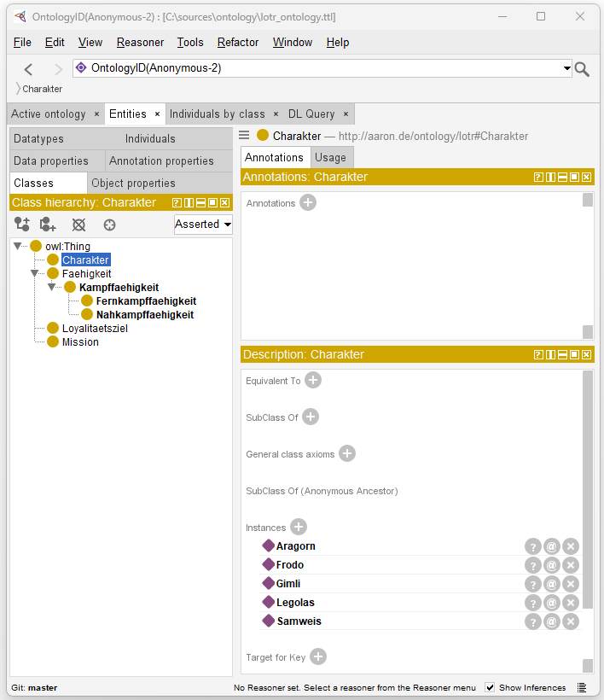Click the Delete selected class icon
604x700 pixels.
[x=78, y=225]
